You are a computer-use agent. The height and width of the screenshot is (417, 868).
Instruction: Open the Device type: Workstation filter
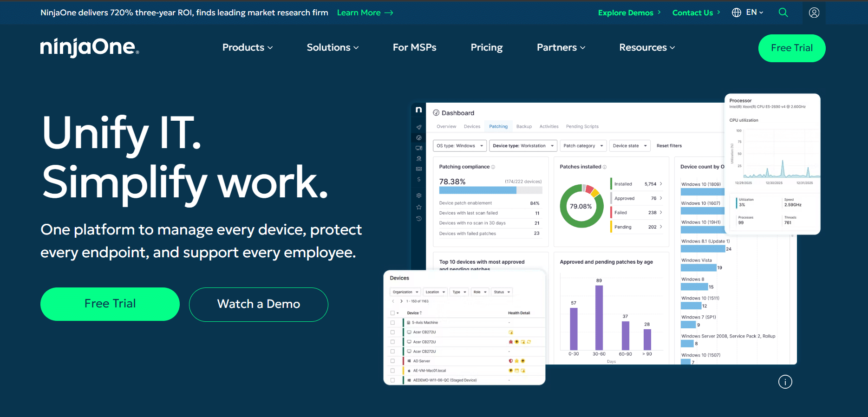[523, 146]
